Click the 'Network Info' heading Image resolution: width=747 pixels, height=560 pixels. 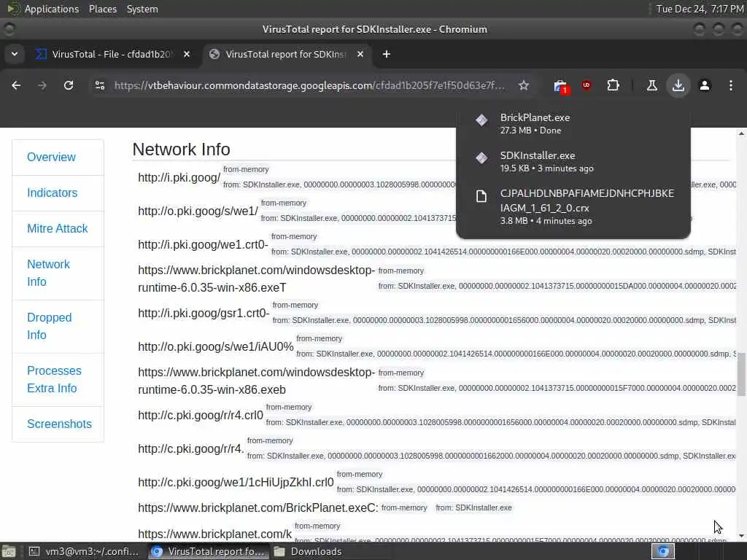(182, 149)
